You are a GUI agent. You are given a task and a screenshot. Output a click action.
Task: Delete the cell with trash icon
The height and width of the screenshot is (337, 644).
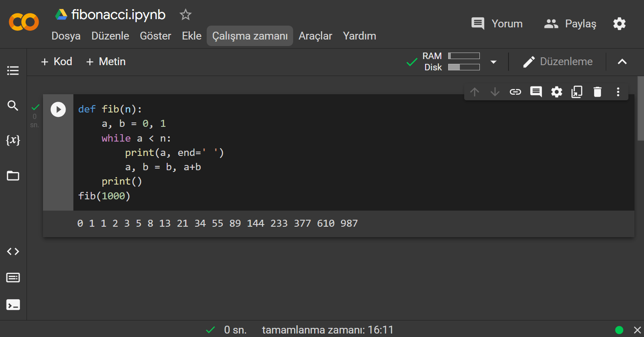tap(598, 92)
